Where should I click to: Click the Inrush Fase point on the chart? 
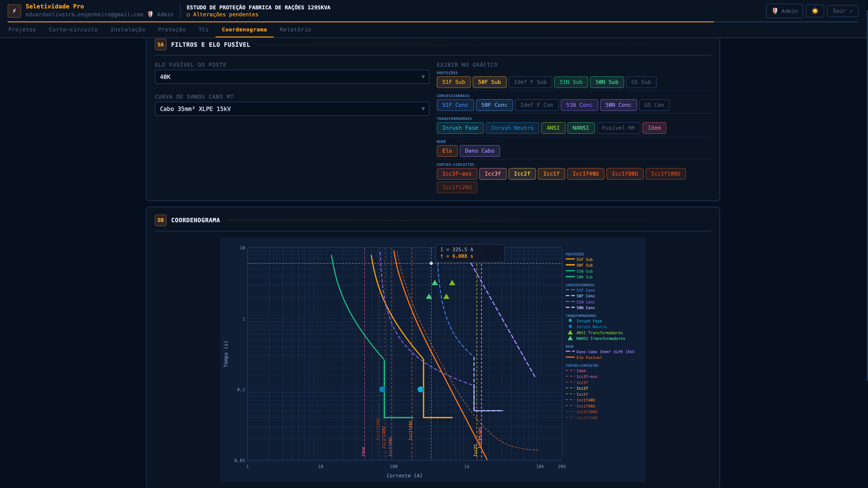pos(420,389)
